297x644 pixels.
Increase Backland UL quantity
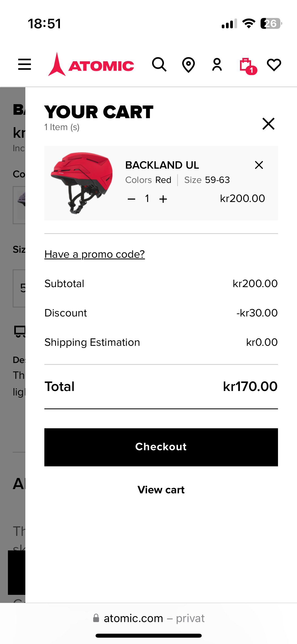(163, 199)
